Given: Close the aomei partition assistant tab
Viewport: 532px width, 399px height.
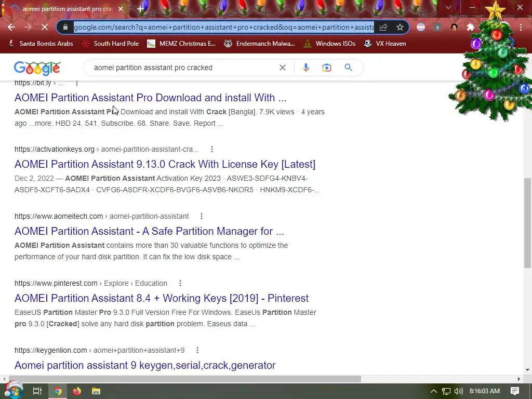Looking at the screenshot, I should point(121,9).
